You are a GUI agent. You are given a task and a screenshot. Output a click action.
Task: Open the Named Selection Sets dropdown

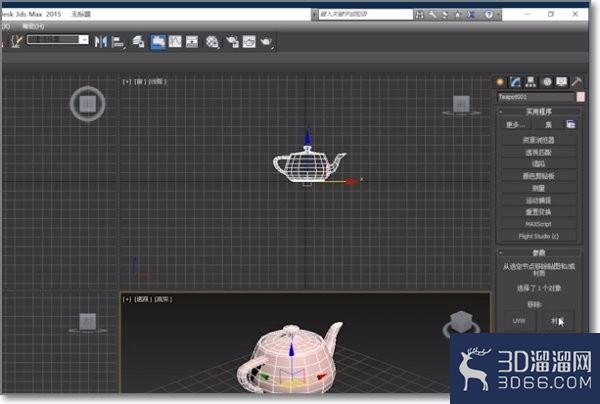(84, 39)
